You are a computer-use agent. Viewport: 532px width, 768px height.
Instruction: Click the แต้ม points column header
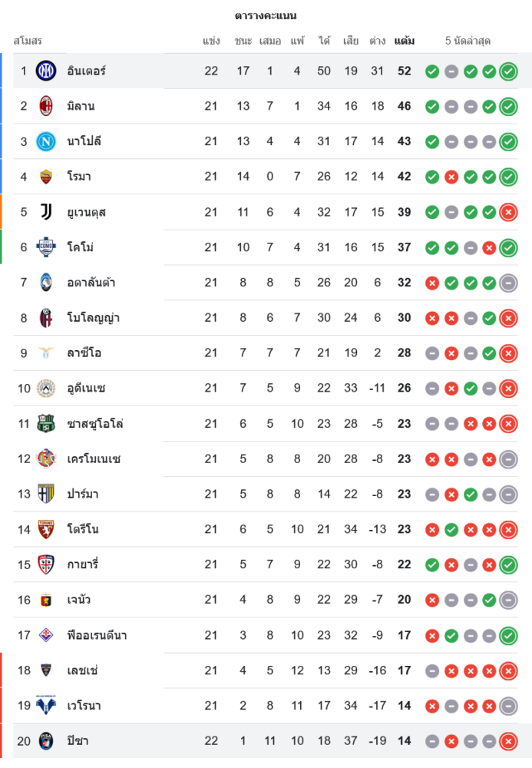[405, 41]
